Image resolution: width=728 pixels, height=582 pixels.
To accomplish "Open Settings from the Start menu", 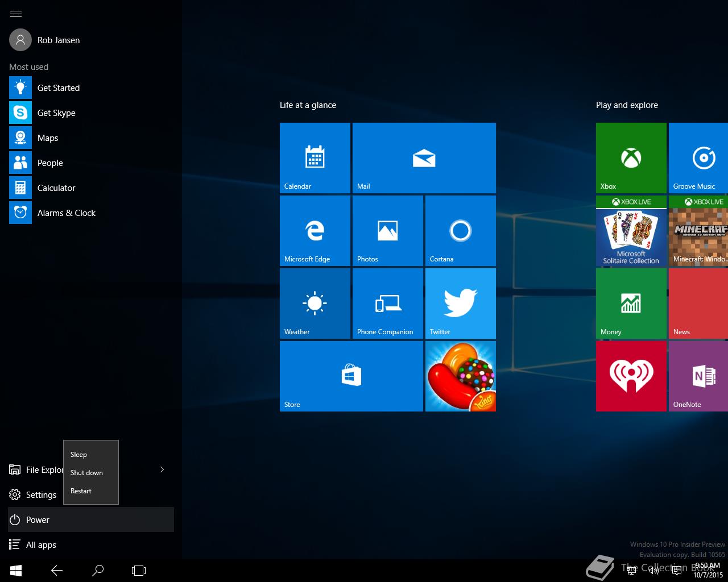I will [x=34, y=494].
